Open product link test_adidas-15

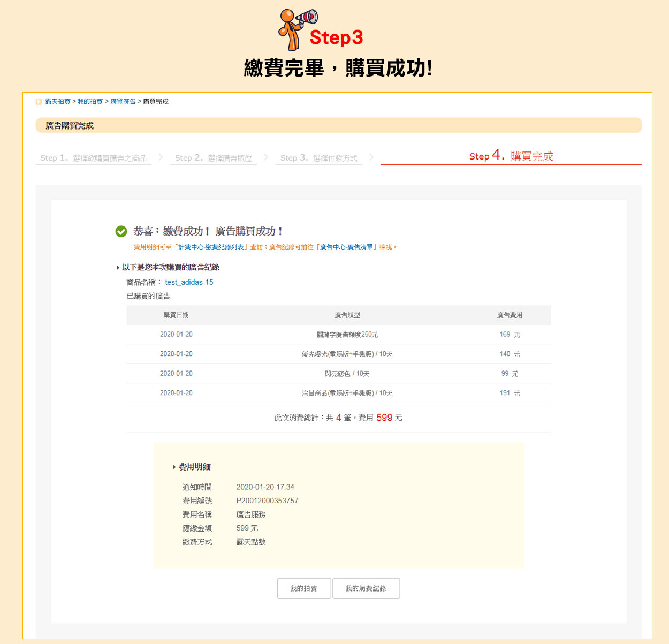tap(189, 282)
